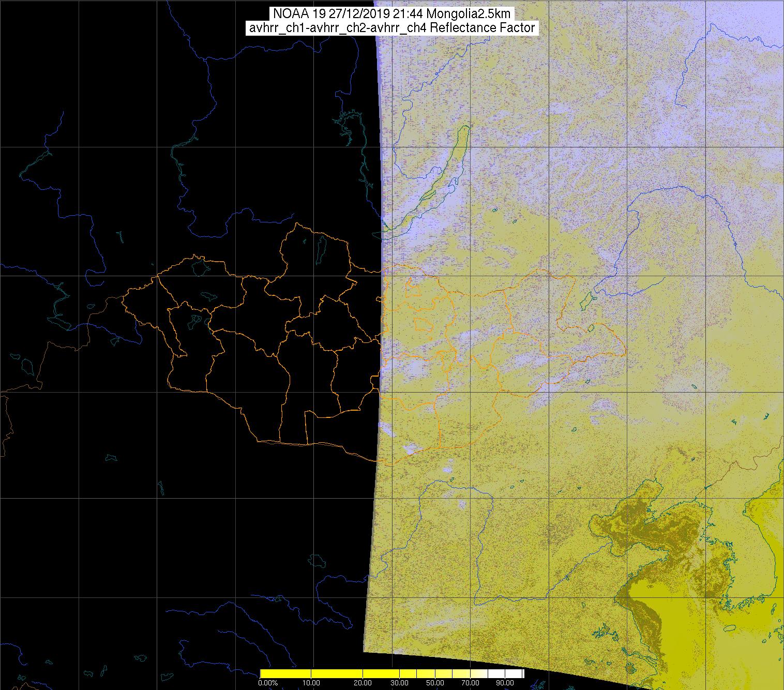The image size is (784, 690).
Task: Click the '90.00' legend label
Action: click(505, 683)
